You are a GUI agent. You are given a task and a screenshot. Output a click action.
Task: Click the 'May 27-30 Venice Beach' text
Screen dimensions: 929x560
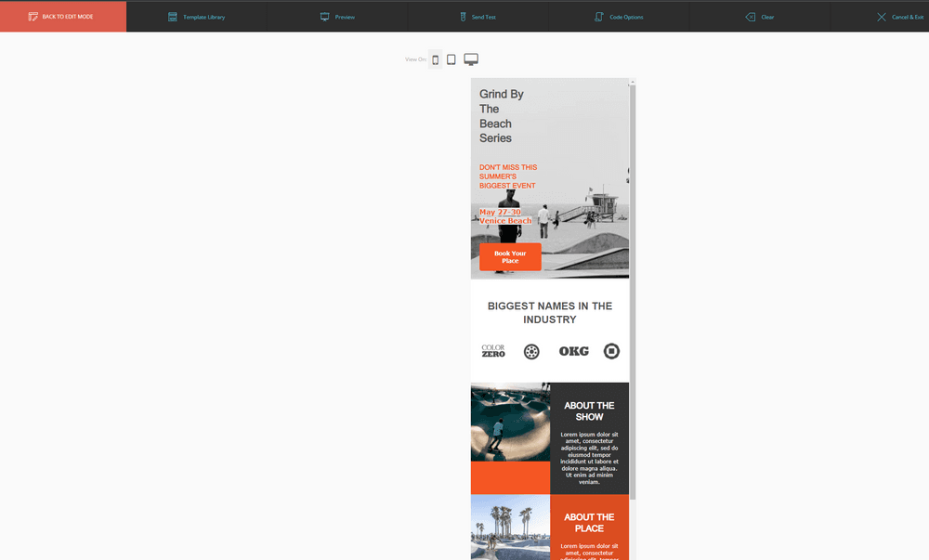pos(505,216)
